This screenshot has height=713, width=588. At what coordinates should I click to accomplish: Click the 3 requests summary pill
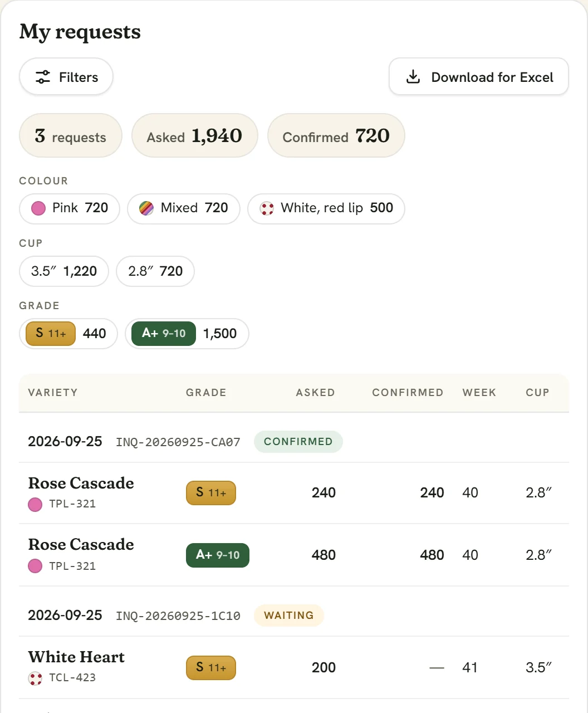pyautogui.click(x=71, y=136)
